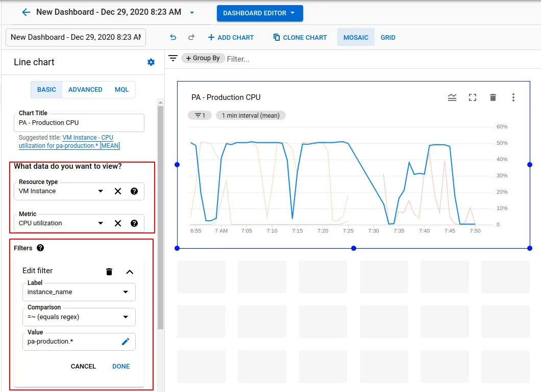Viewport: 541px width, 392px height.
Task: Redo the last dashboard change
Action: 191,37
